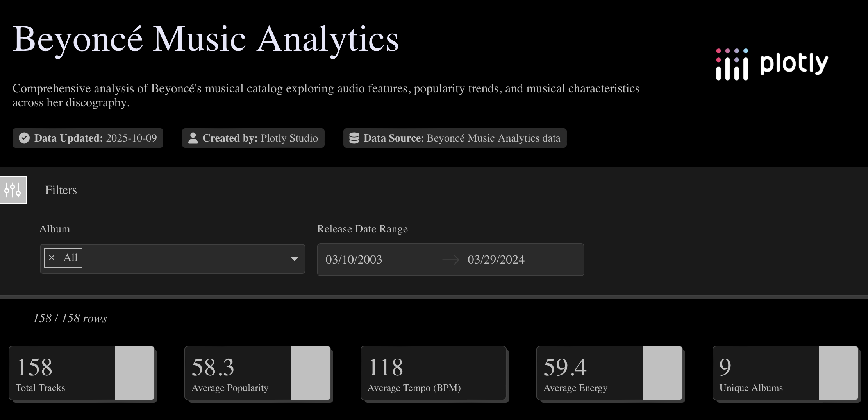Image resolution: width=868 pixels, height=420 pixels.
Task: Click the 58.3 popularity value
Action: 213,367
